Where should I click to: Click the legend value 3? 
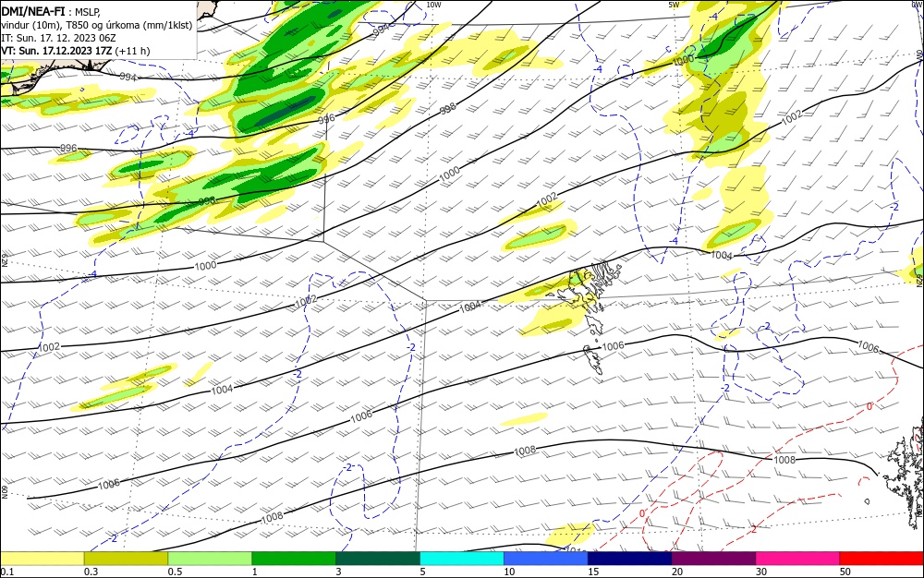(338, 572)
